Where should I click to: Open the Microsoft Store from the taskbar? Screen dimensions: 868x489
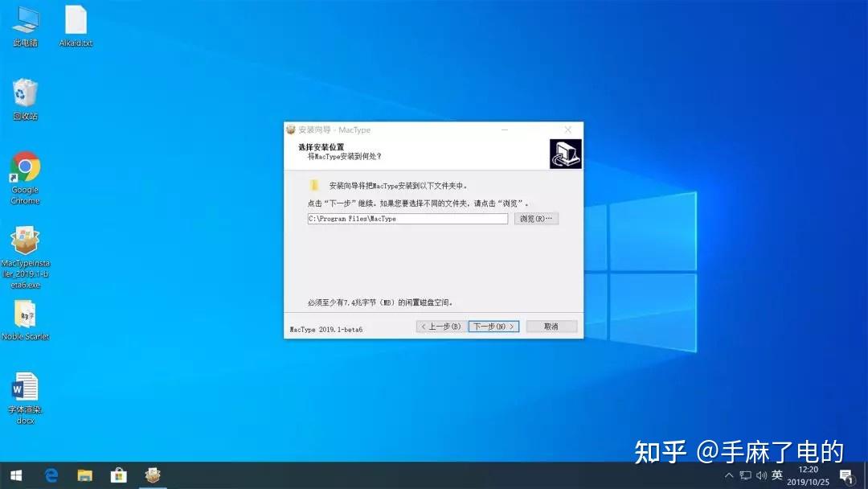118,475
